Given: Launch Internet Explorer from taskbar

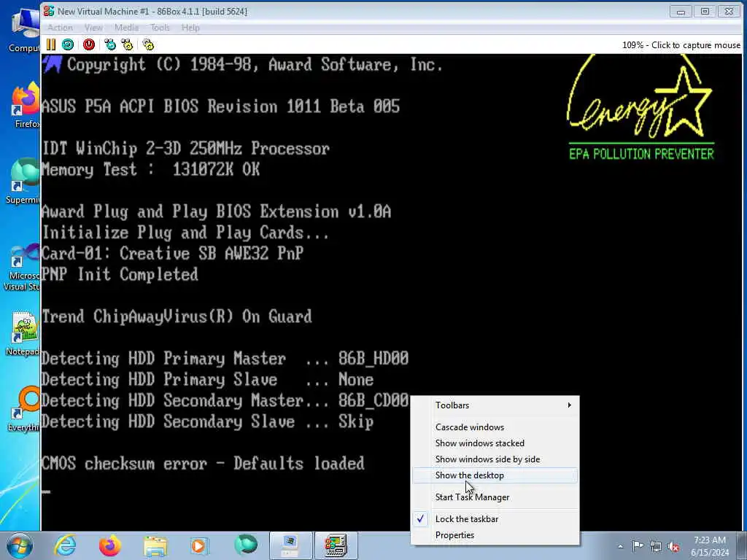Looking at the screenshot, I should point(65,545).
